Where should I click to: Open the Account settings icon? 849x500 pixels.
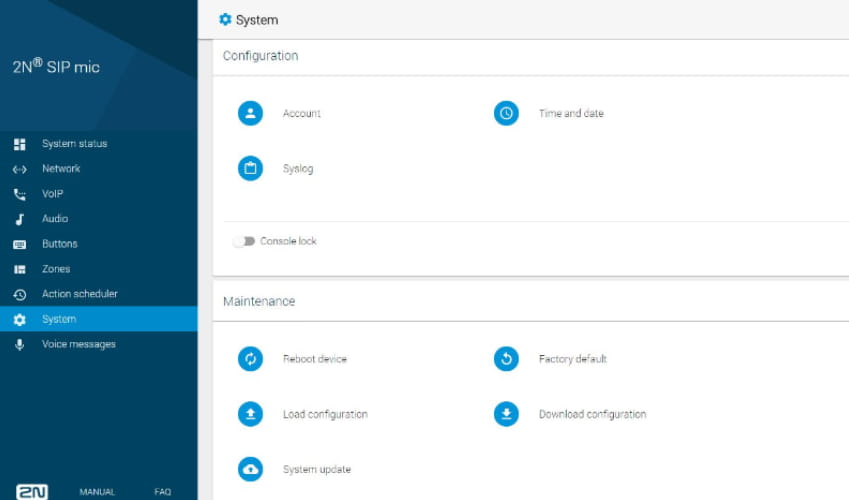[x=250, y=113]
